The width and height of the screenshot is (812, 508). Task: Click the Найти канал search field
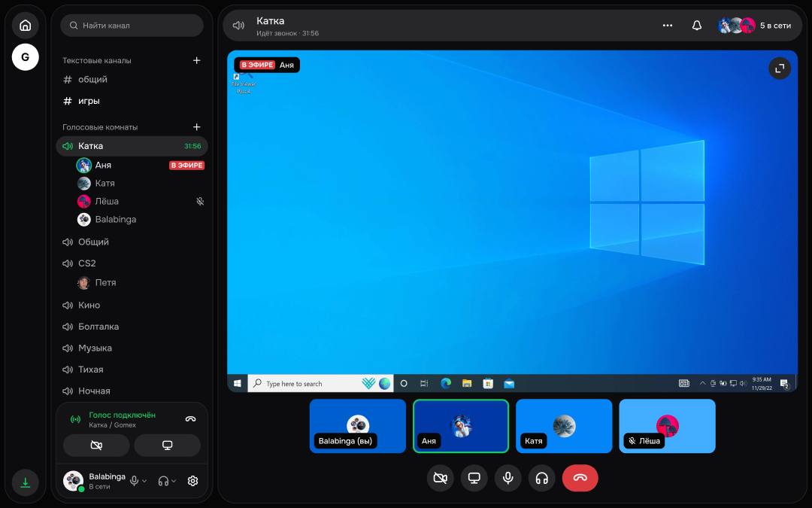click(x=132, y=26)
